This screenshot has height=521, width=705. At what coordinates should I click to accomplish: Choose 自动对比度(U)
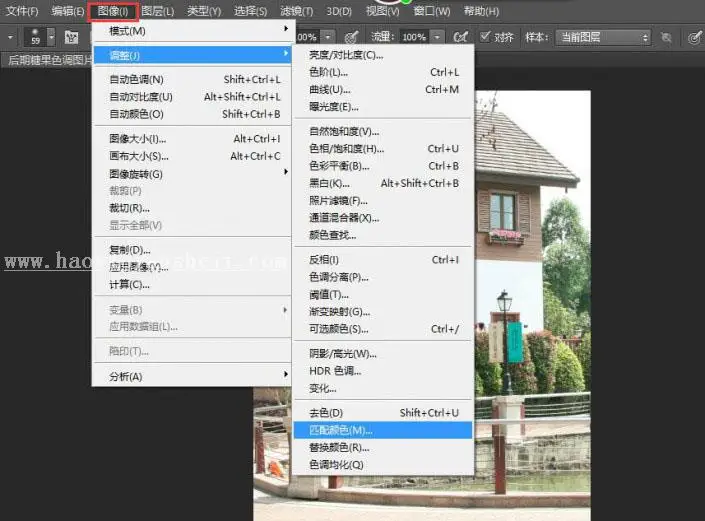tap(192, 97)
